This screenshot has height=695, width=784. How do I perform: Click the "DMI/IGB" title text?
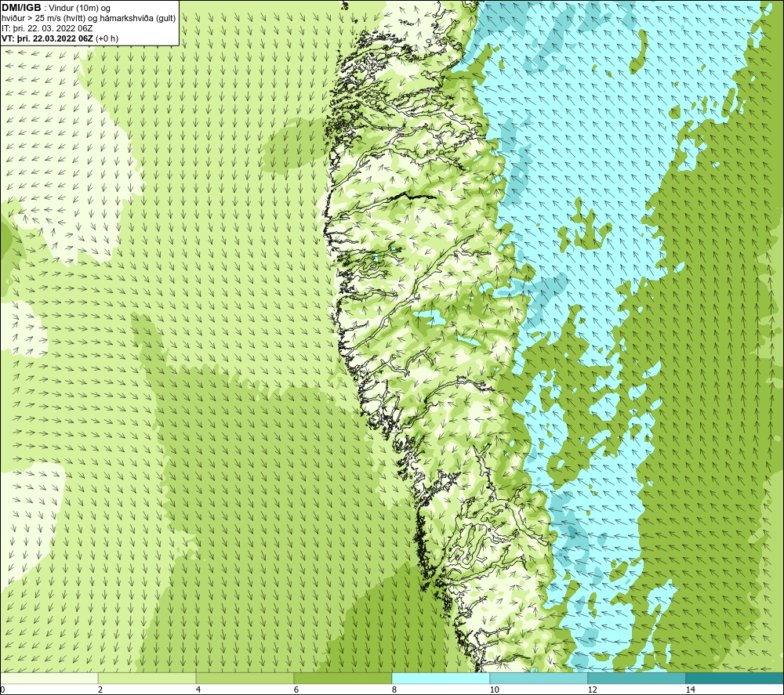[21, 8]
